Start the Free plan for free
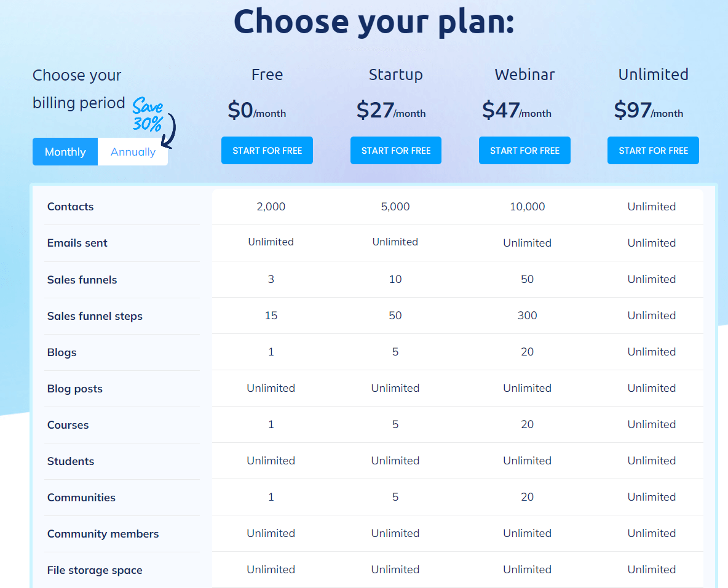Viewport: 728px width, 588px height. pyautogui.click(x=267, y=150)
